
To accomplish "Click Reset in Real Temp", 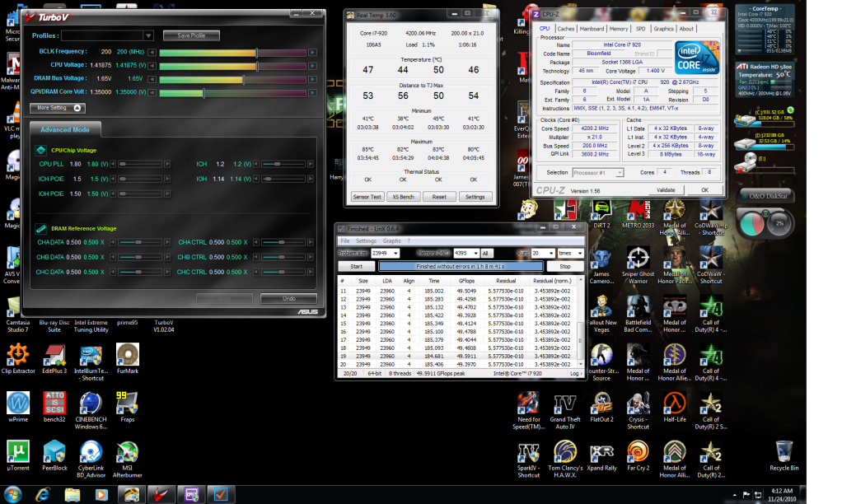I will pyautogui.click(x=439, y=197).
